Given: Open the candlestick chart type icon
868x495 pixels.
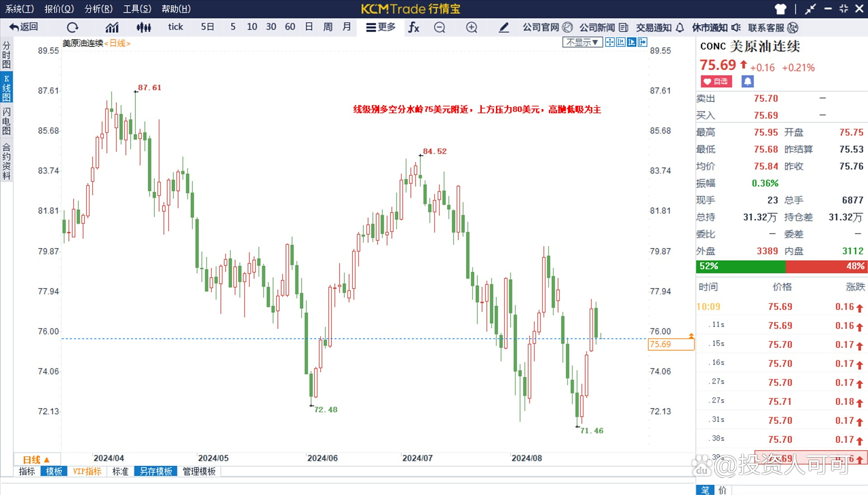Looking at the screenshot, I should point(143,28).
